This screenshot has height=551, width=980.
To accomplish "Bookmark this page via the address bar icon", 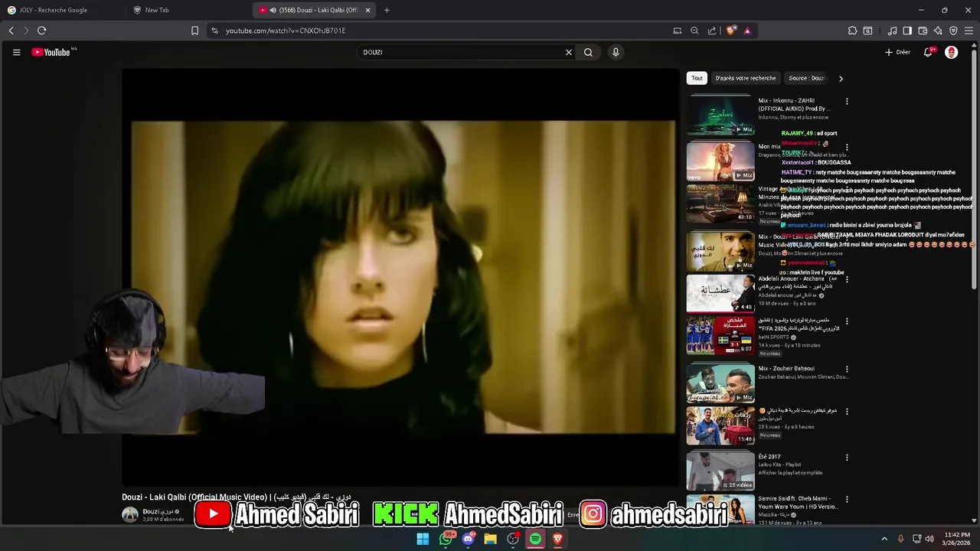I will [x=194, y=31].
